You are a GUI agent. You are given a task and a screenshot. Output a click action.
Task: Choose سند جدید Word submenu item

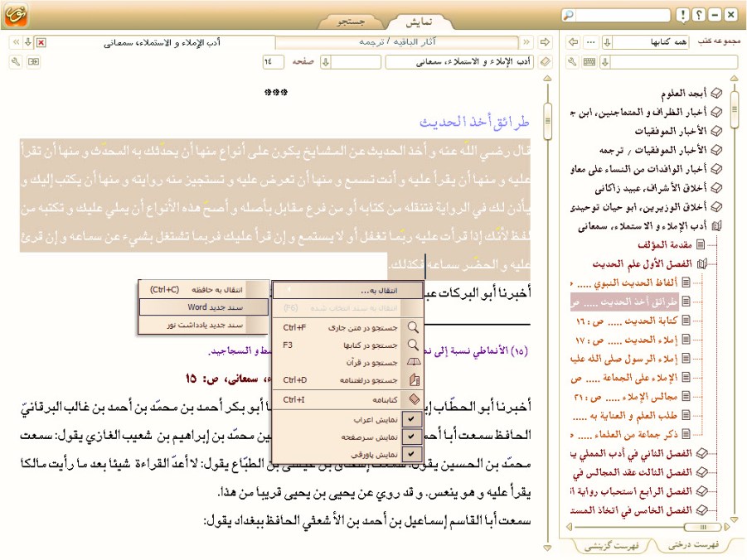203,307
